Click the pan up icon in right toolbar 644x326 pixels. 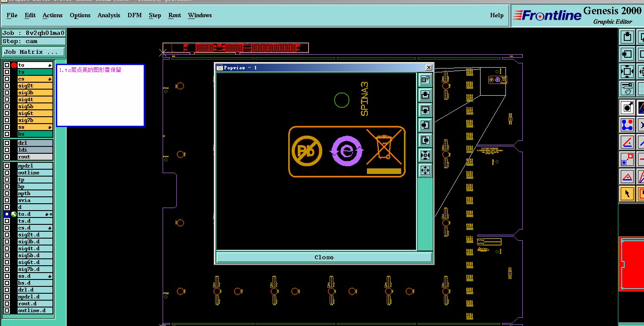tap(627, 37)
